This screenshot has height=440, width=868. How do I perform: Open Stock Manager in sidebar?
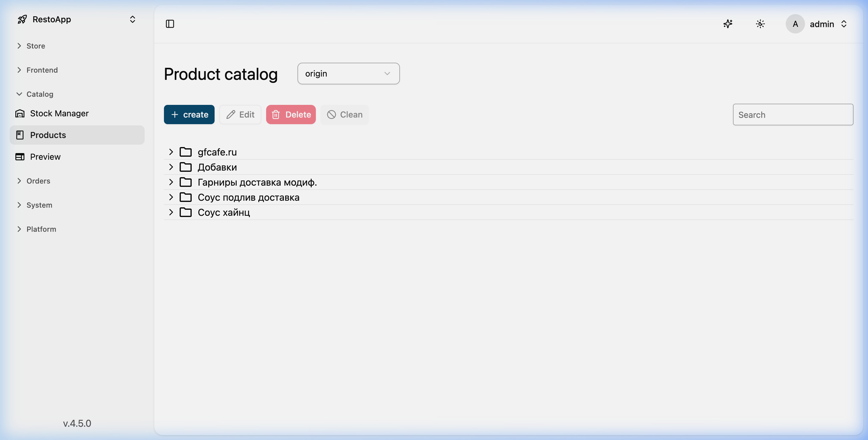59,114
